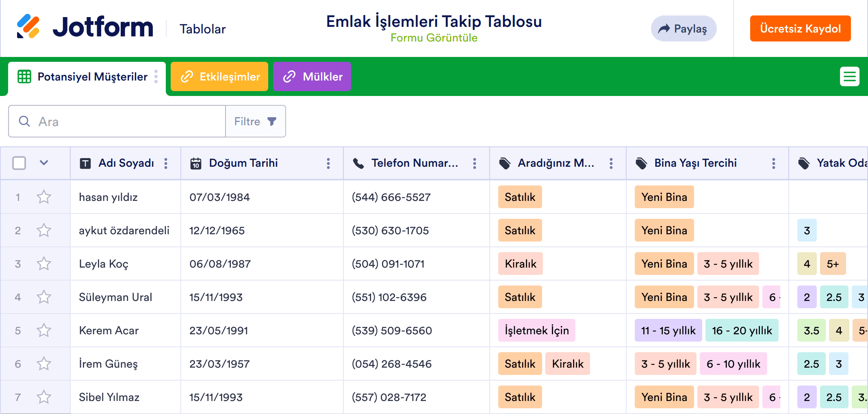Switch to the Etkileşimler tab
This screenshot has width=868, height=414.
click(x=219, y=76)
